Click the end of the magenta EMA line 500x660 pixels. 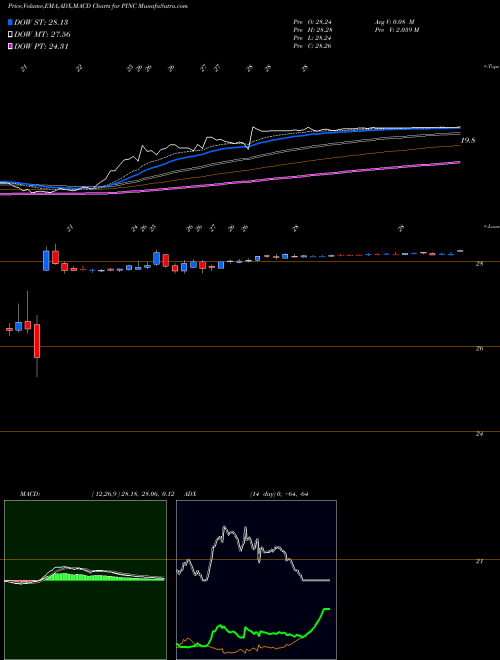[459, 162]
